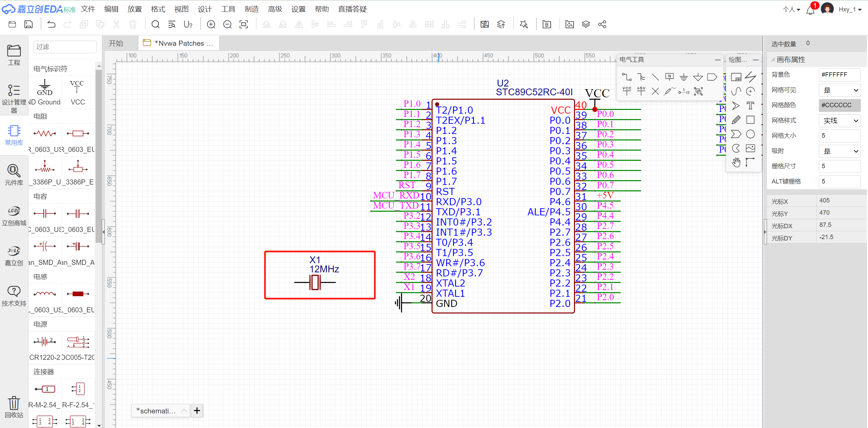Select the Wire tool in 电气工具
This screenshot has width=868, height=428.
pos(626,77)
